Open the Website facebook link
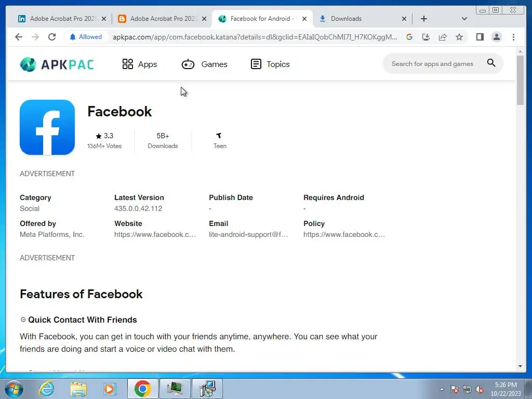The image size is (532, 399). pos(155,234)
